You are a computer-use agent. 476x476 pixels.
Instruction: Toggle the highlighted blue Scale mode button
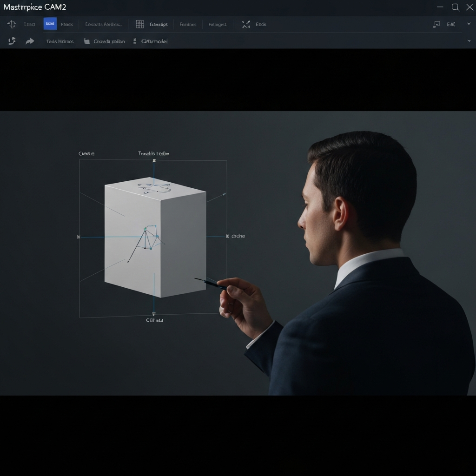click(x=50, y=24)
